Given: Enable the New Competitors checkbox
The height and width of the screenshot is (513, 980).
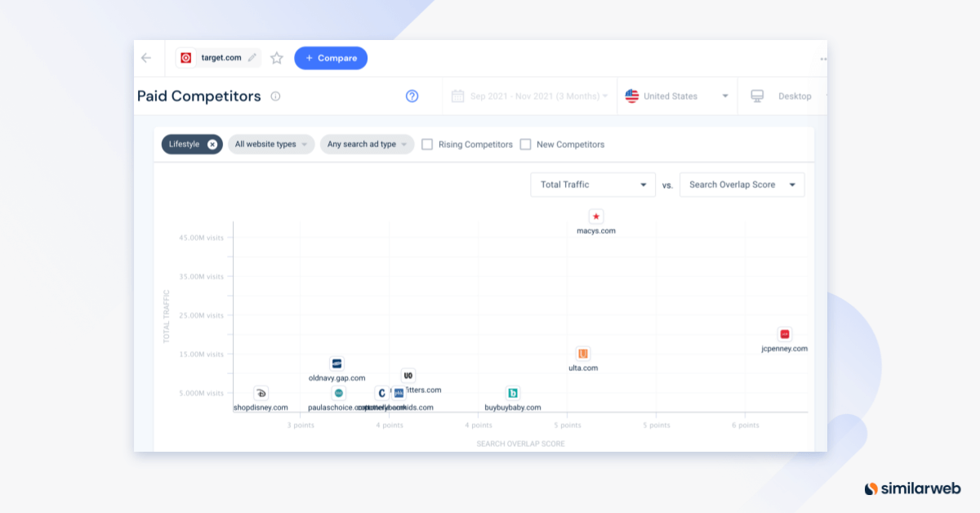Looking at the screenshot, I should coord(525,144).
